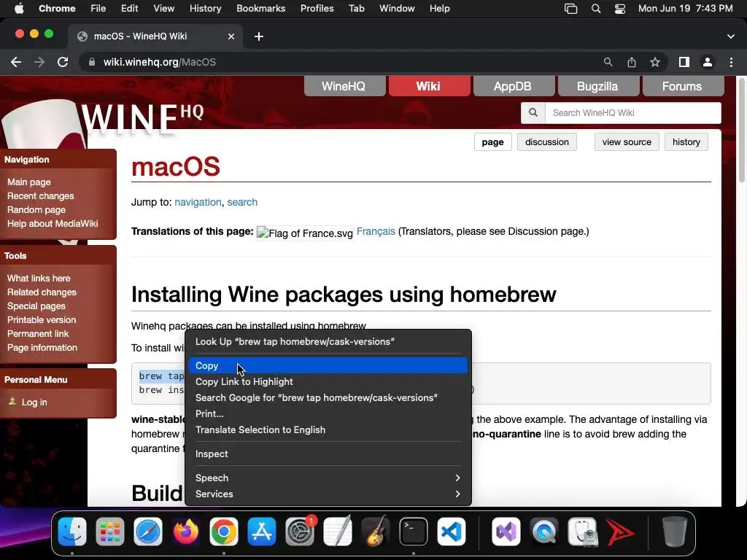Viewport: 747px width, 560px height.
Task: Click the browser forward arrow
Action: coord(39,62)
